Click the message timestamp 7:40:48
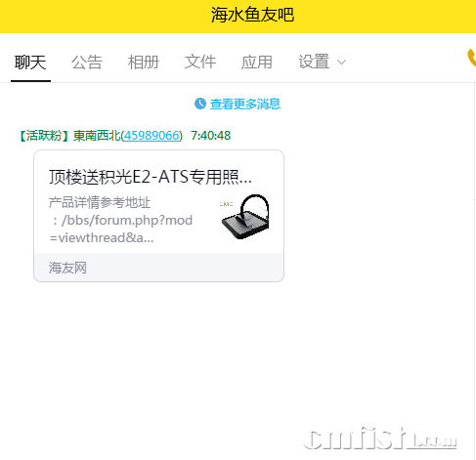The width and height of the screenshot is (476, 460). [211, 136]
